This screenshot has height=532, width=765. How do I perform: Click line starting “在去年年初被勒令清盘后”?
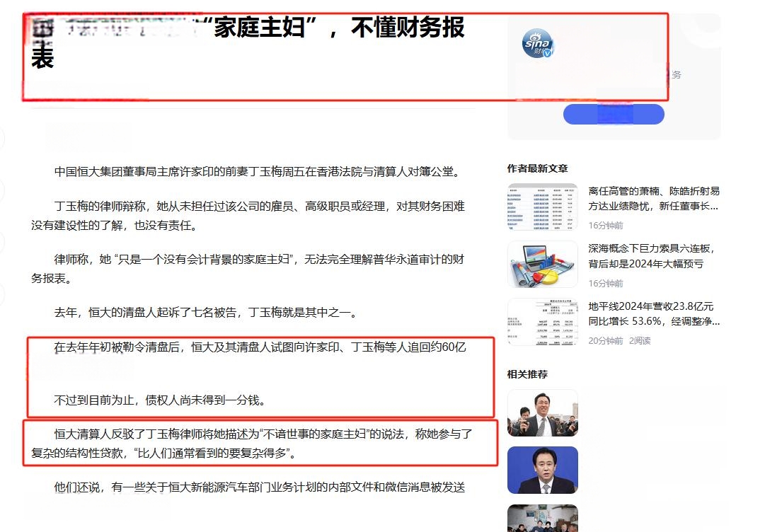point(260,347)
